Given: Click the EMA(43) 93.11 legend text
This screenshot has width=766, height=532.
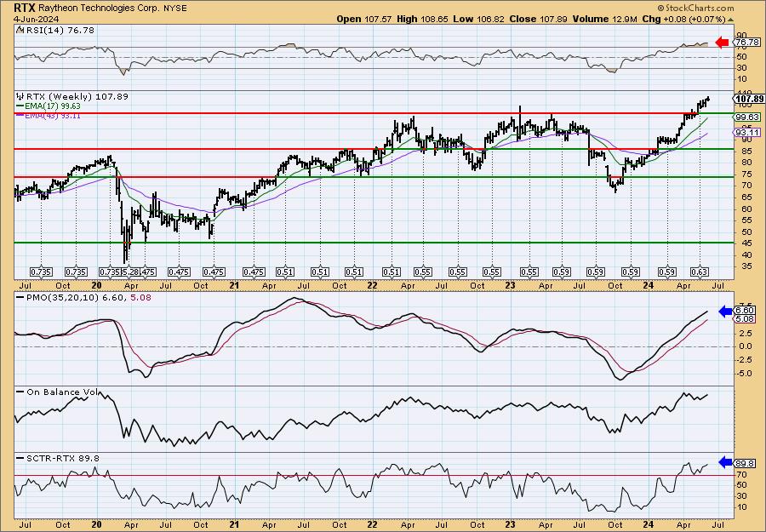Looking at the screenshot, I should pos(52,116).
